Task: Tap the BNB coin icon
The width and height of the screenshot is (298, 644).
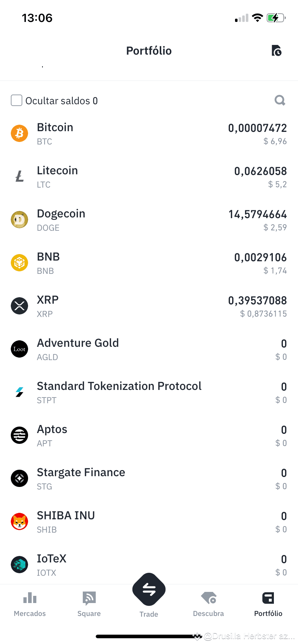Action: click(x=19, y=263)
